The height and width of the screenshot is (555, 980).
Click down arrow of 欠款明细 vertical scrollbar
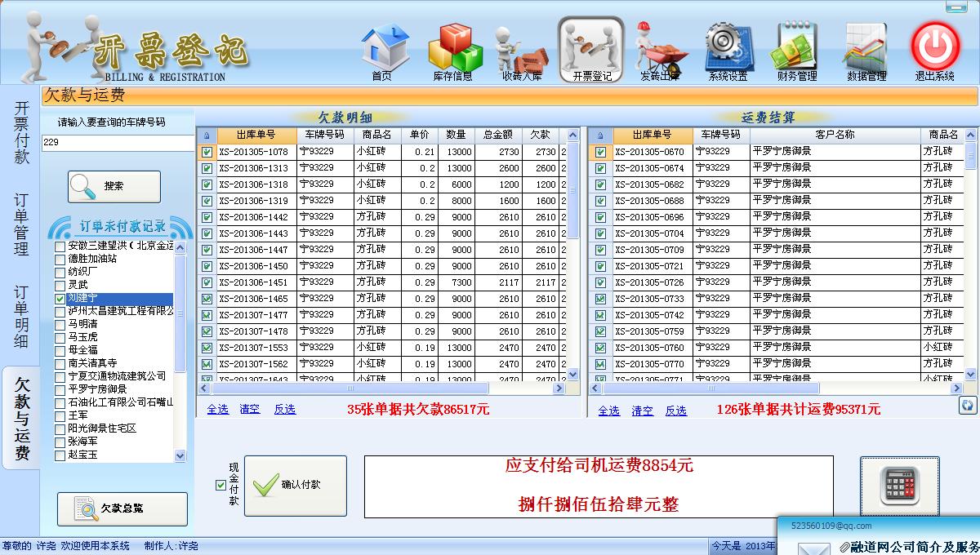572,374
